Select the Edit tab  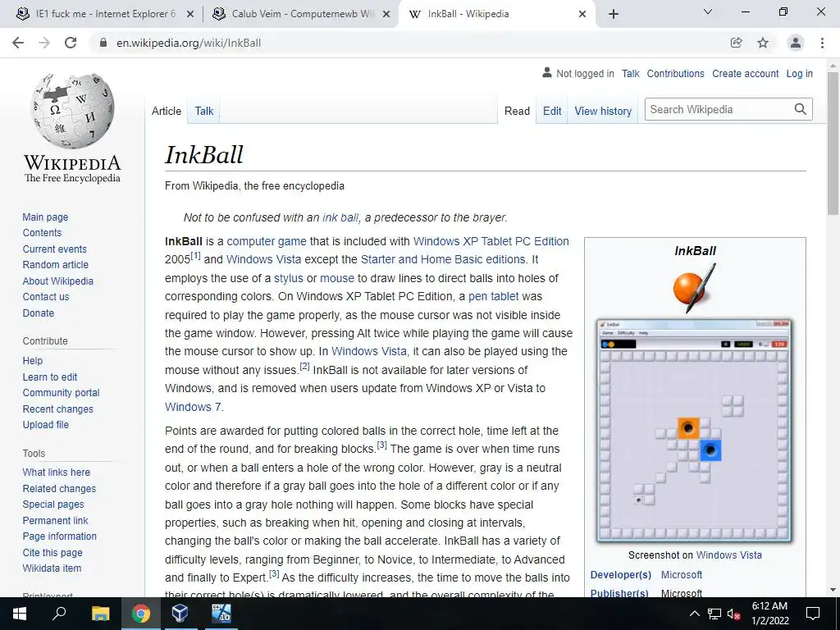(552, 111)
